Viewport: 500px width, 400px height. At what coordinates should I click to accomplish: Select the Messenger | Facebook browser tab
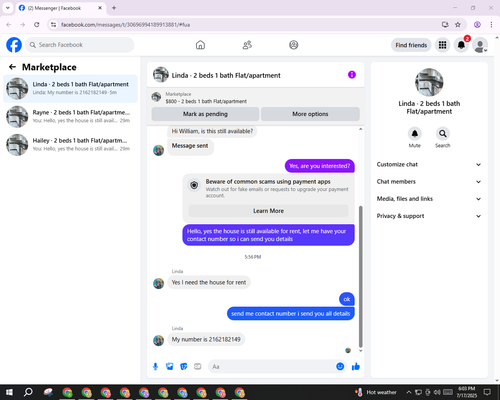pyautogui.click(x=60, y=8)
